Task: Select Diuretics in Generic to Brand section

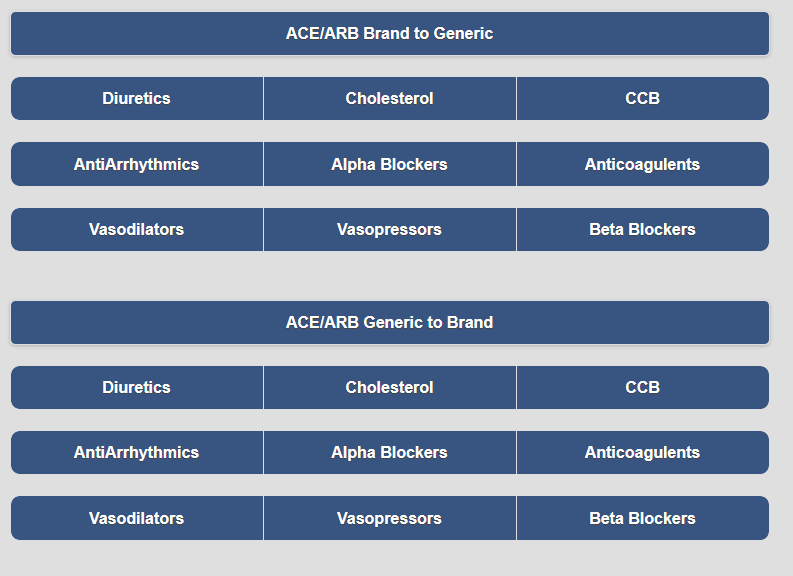Action: pos(137,387)
